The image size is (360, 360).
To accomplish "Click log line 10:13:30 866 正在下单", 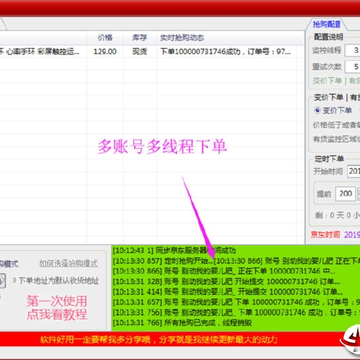I will 224,271.
